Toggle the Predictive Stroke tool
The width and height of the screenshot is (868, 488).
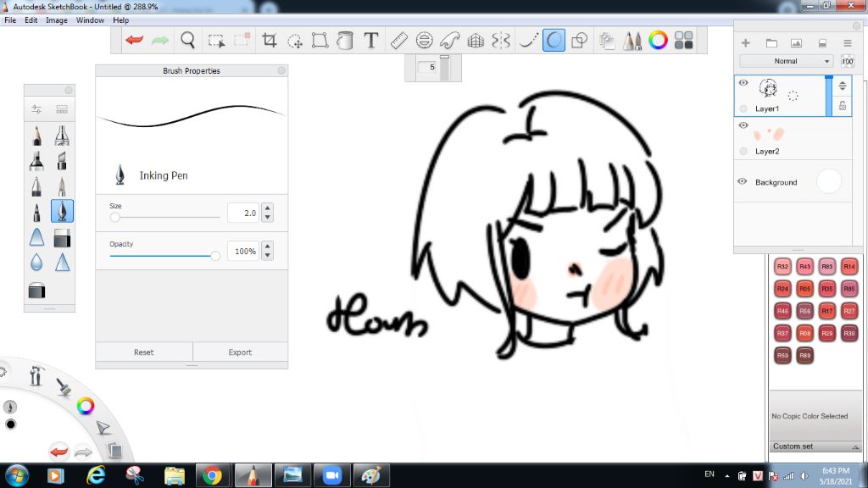554,41
